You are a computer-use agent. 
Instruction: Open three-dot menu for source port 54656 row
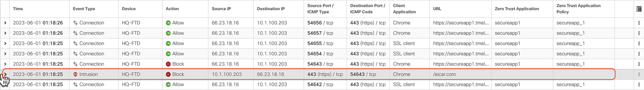639,23
